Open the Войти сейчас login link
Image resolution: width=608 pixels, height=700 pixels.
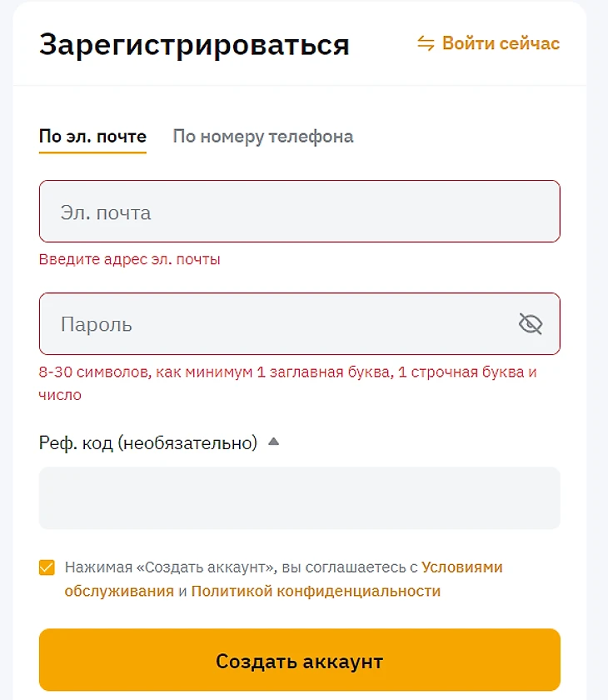tap(501, 43)
